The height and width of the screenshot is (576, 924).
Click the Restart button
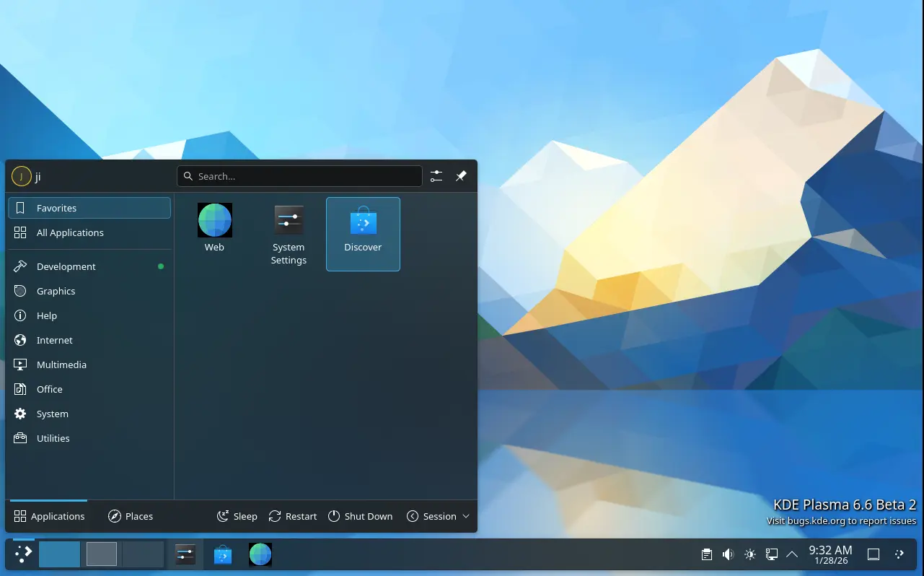(x=293, y=516)
